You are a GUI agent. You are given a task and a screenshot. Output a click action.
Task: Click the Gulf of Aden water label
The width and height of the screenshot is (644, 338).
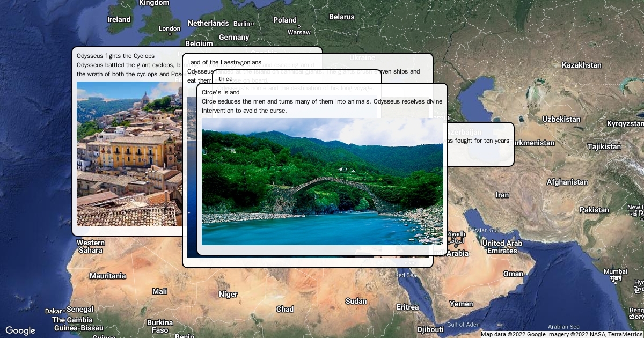(x=463, y=324)
